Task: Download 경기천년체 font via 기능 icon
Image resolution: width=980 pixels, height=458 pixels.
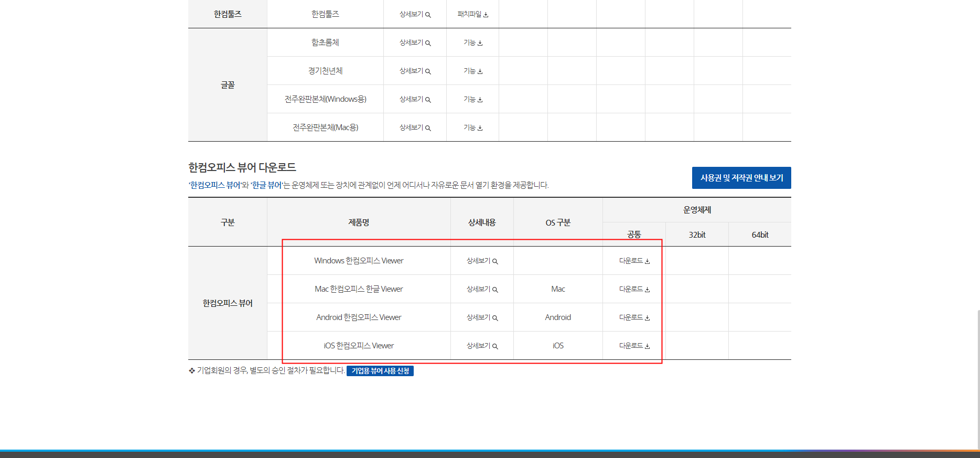Action: coord(472,71)
